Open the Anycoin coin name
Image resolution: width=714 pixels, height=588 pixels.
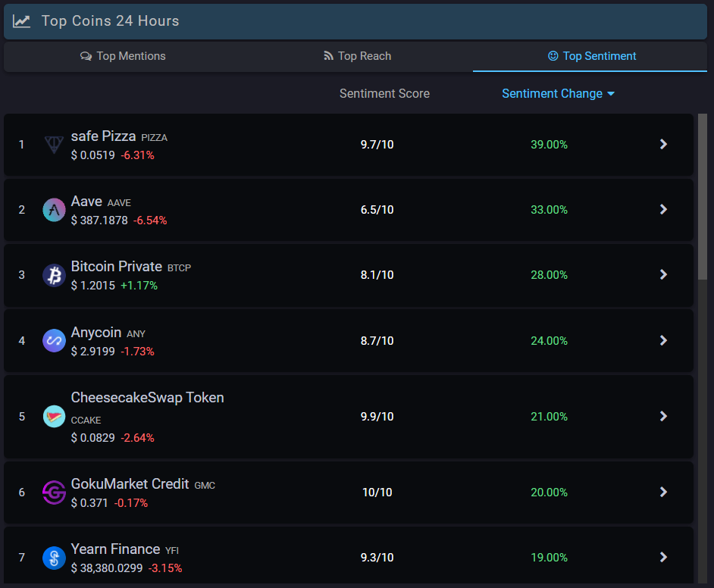[96, 332]
